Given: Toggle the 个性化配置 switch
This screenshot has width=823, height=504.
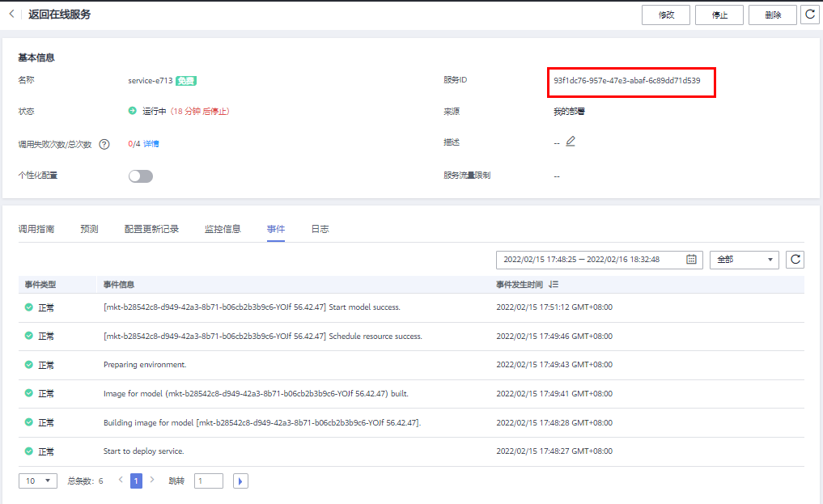Looking at the screenshot, I should pyautogui.click(x=140, y=176).
